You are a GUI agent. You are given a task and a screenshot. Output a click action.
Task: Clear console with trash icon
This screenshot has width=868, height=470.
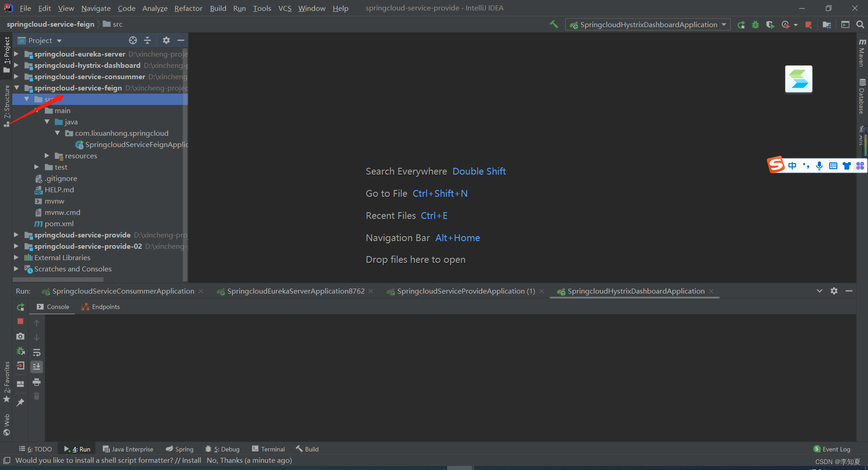tap(37, 396)
